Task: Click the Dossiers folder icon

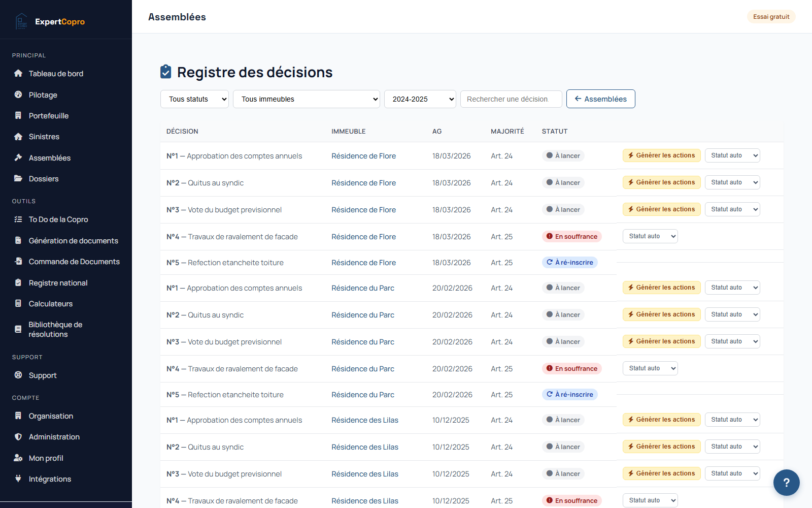Action: pyautogui.click(x=18, y=178)
